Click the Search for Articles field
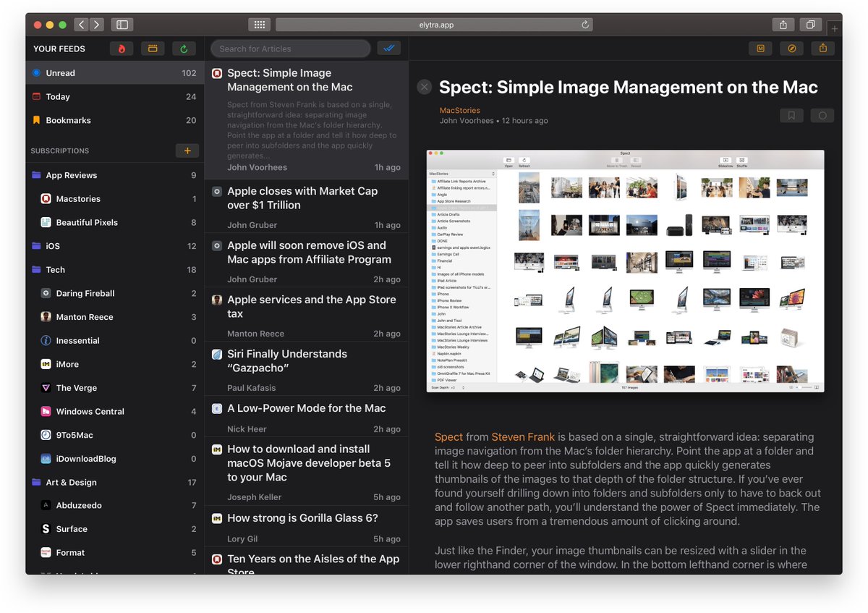Image resolution: width=868 pixels, height=613 pixels. click(x=291, y=48)
